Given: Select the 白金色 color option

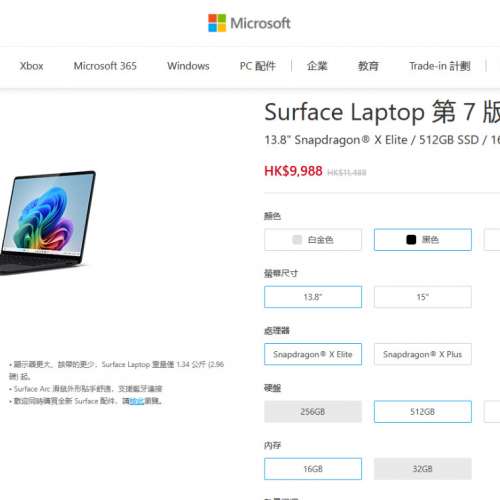Looking at the screenshot, I should point(313,240).
